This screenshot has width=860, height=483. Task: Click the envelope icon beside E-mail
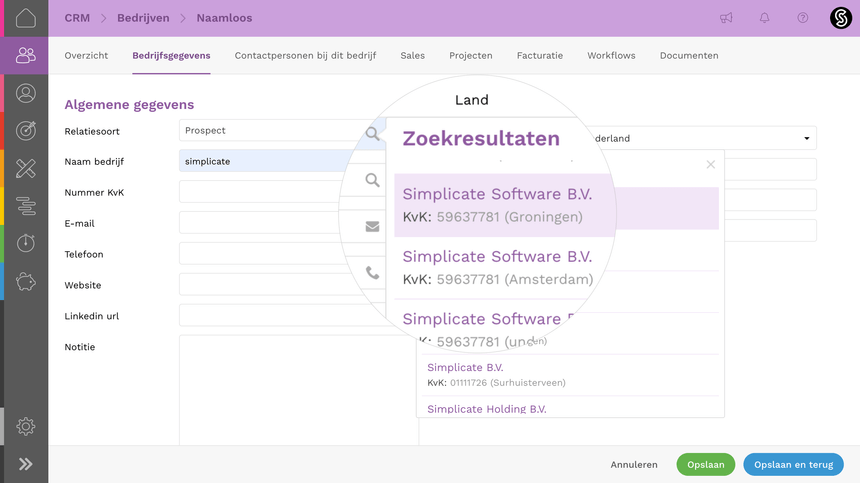(x=372, y=226)
